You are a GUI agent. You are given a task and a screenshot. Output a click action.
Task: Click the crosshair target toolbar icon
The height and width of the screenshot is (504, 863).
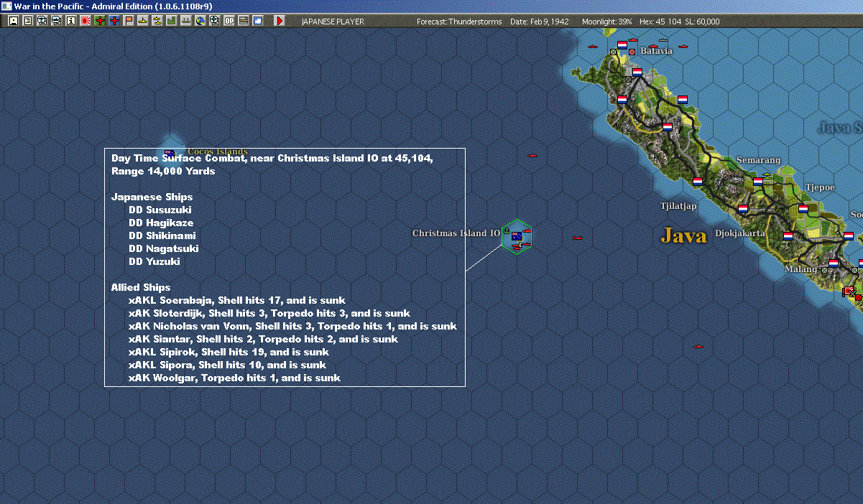pyautogui.click(x=214, y=21)
